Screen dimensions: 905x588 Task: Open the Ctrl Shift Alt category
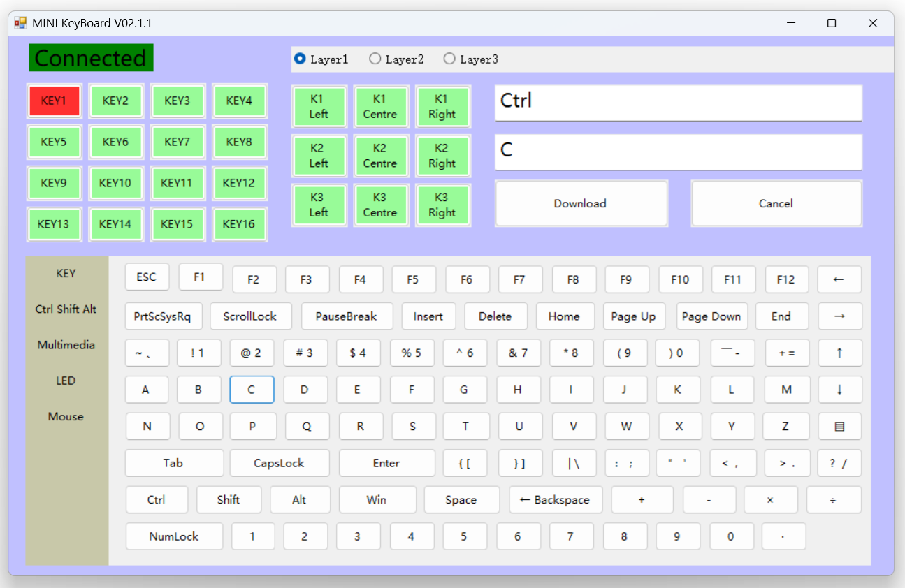click(x=66, y=309)
